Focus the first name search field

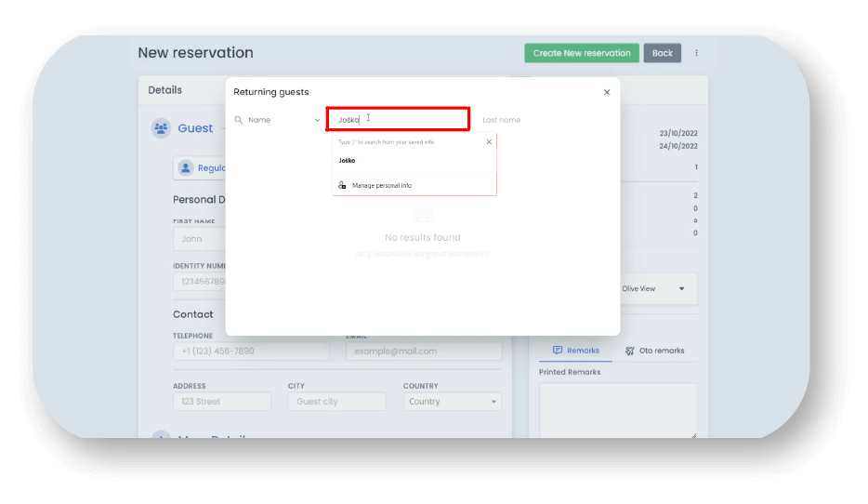point(398,119)
